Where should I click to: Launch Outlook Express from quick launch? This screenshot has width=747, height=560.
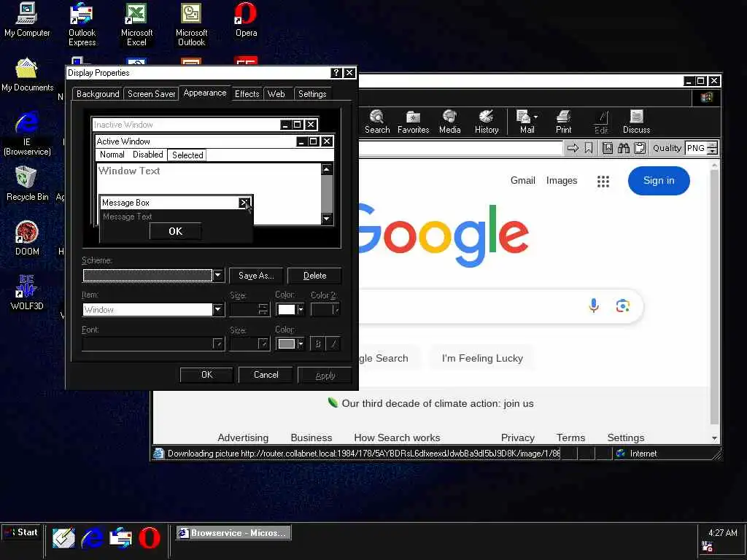120,538
